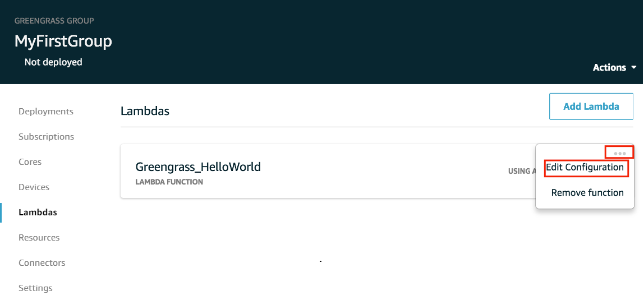644x300 pixels.
Task: Go to Connectors in the sidebar
Action: click(x=42, y=262)
